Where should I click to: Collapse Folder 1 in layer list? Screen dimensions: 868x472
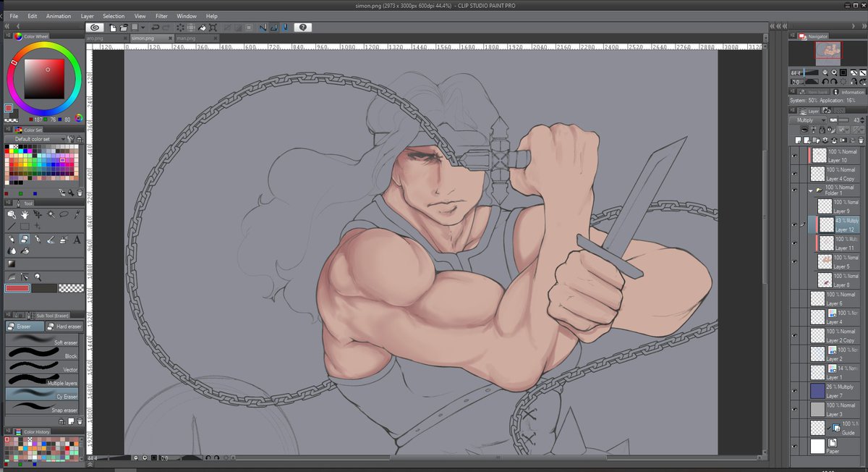(x=811, y=191)
